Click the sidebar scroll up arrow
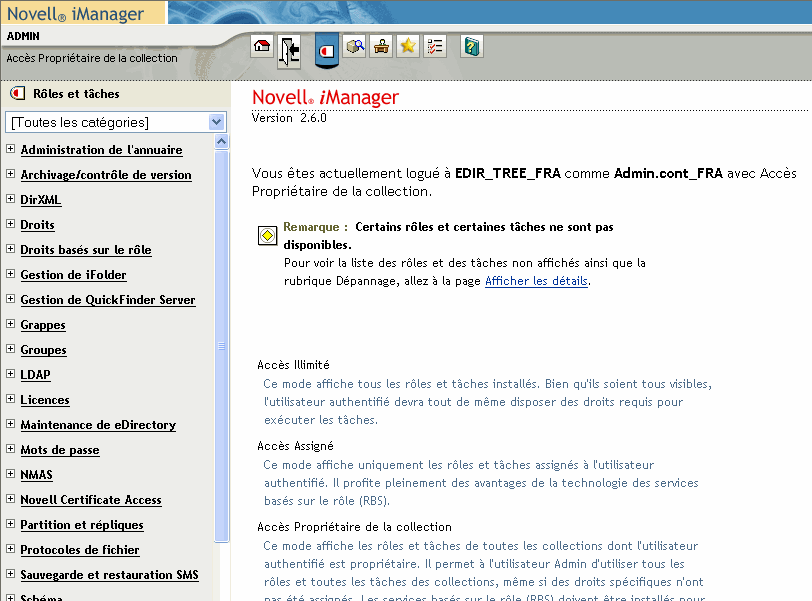 [222, 141]
